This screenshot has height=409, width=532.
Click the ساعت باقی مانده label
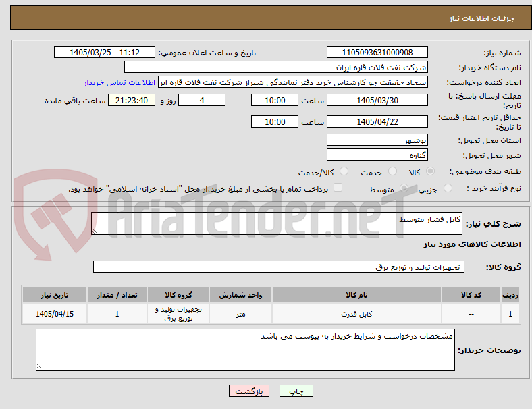coord(75,101)
